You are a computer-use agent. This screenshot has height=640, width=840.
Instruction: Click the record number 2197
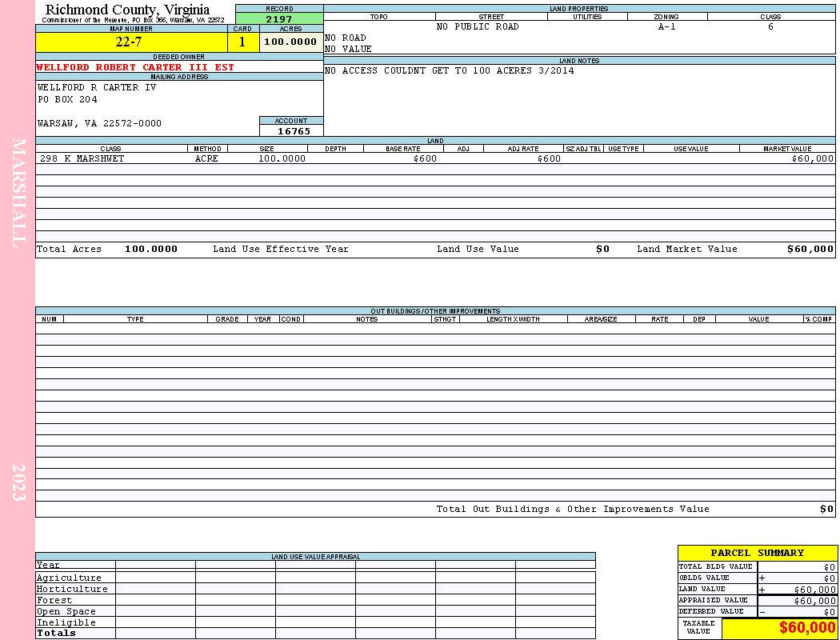pos(279,18)
